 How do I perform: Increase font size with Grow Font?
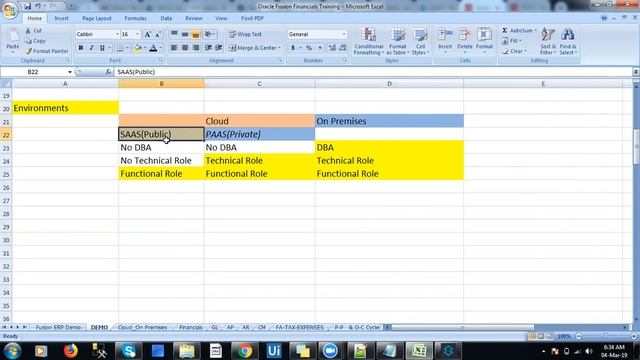pyautogui.click(x=148, y=34)
